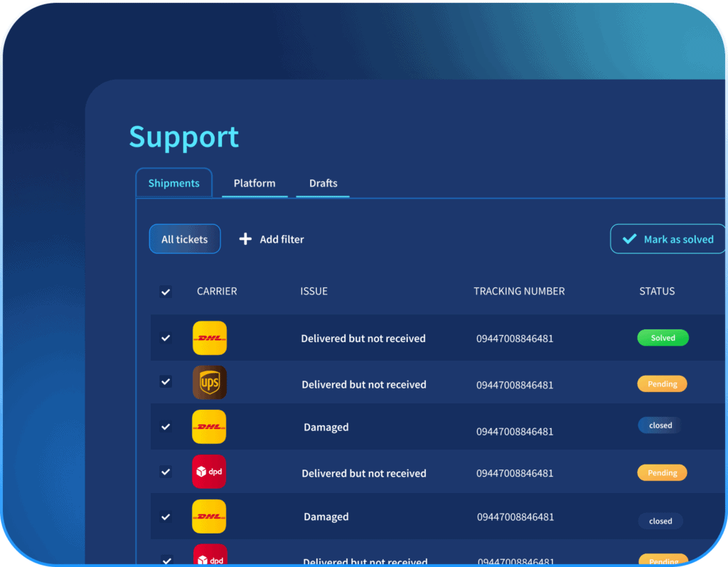
Task: Click tracking number in second Damaged row
Action: [x=515, y=516]
